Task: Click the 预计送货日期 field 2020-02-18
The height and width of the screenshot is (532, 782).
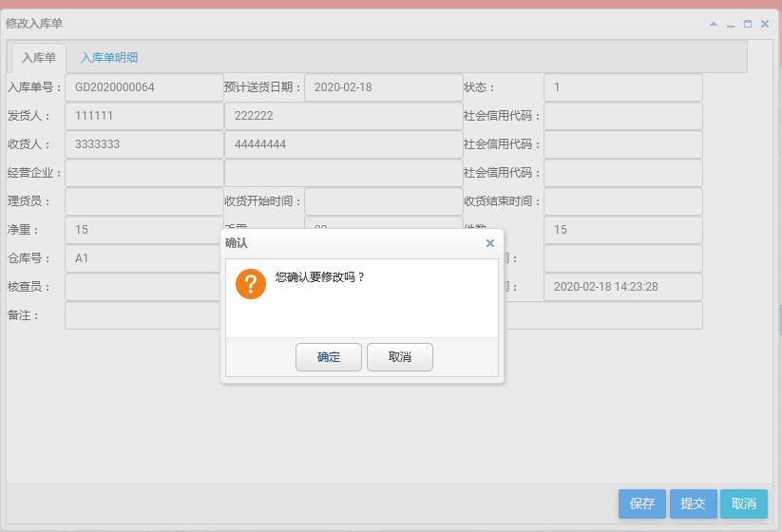Action: (384, 87)
